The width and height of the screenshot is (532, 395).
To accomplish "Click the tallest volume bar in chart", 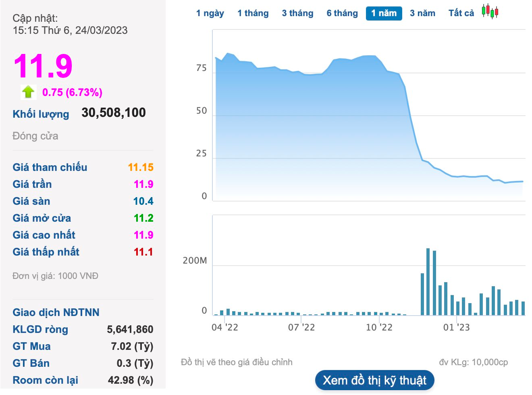I will pyautogui.click(x=428, y=282).
